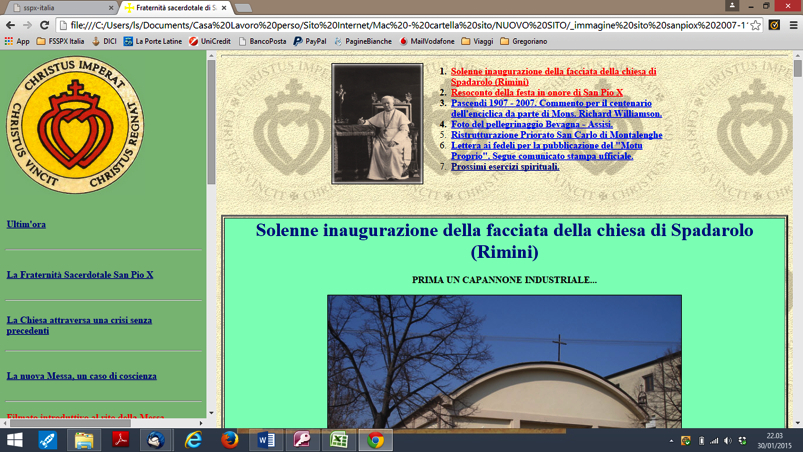This screenshot has height=452, width=803.
Task: Open Thunderbird from the taskbar
Action: point(156,440)
